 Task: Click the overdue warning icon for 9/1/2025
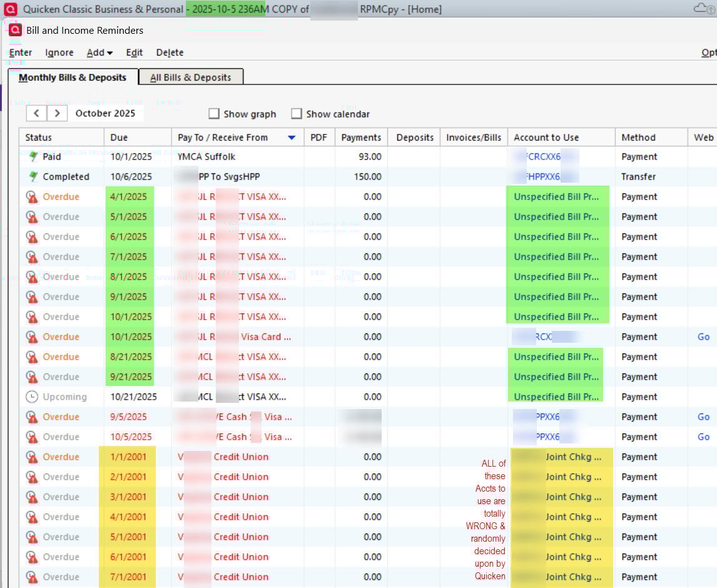(x=31, y=297)
